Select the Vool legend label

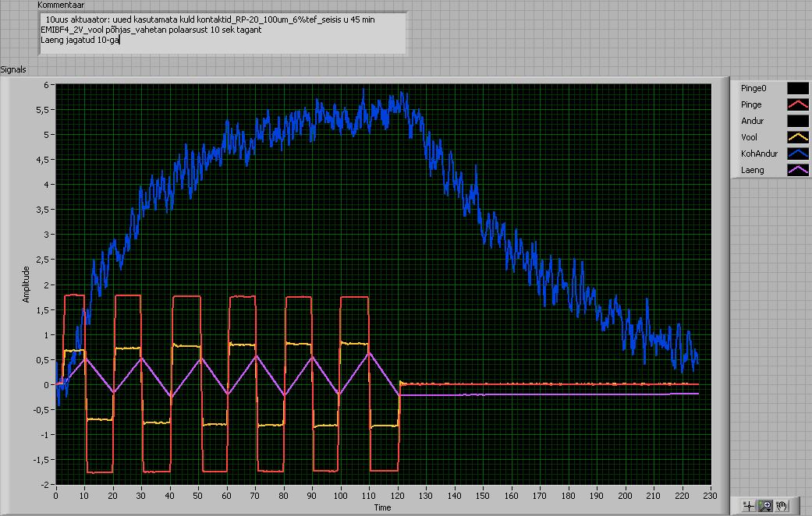pyautogui.click(x=749, y=137)
